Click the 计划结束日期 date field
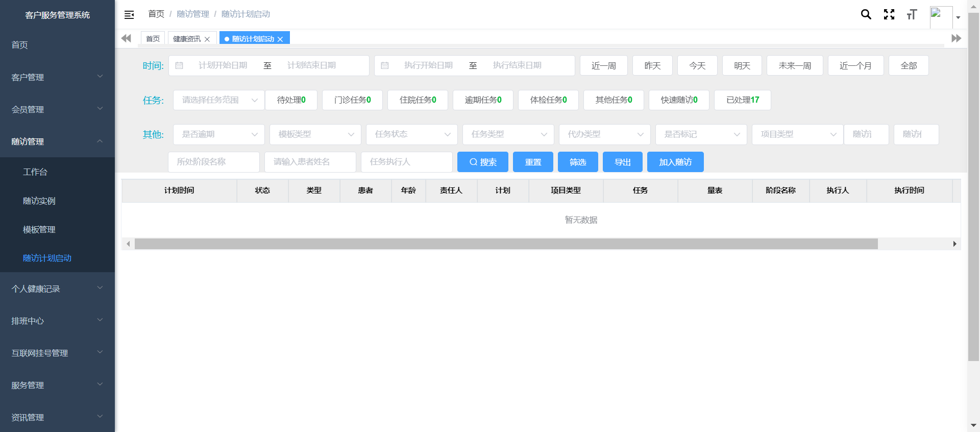Viewport: 980px width, 432px height. pos(311,65)
